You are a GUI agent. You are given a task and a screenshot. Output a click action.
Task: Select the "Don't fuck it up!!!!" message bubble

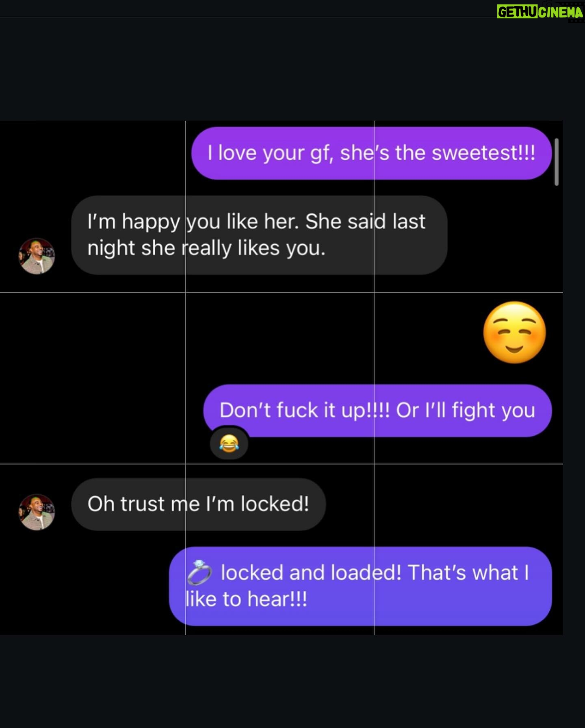coord(377,411)
